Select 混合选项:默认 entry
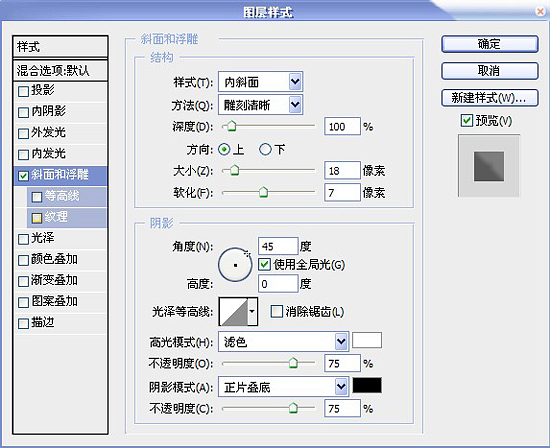550x448 pixels. pos(60,71)
